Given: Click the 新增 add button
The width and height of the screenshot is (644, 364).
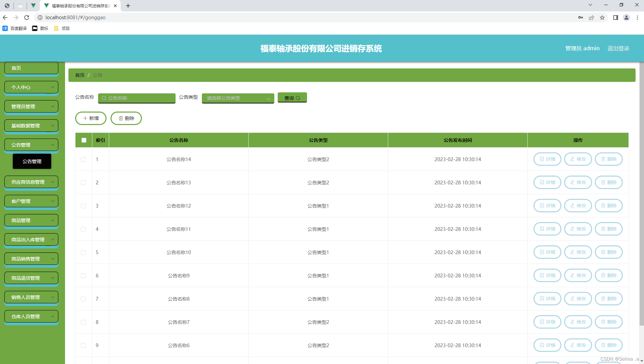Looking at the screenshot, I should 91,118.
